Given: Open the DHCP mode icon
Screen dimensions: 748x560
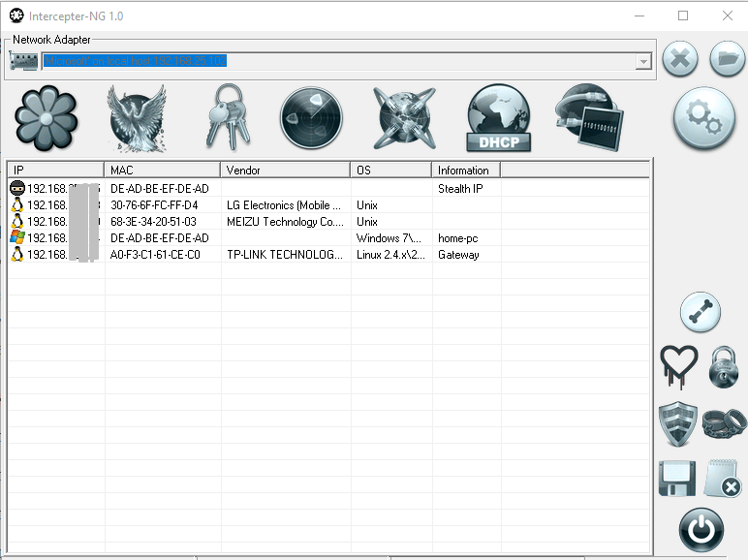Looking at the screenshot, I should tap(499, 118).
